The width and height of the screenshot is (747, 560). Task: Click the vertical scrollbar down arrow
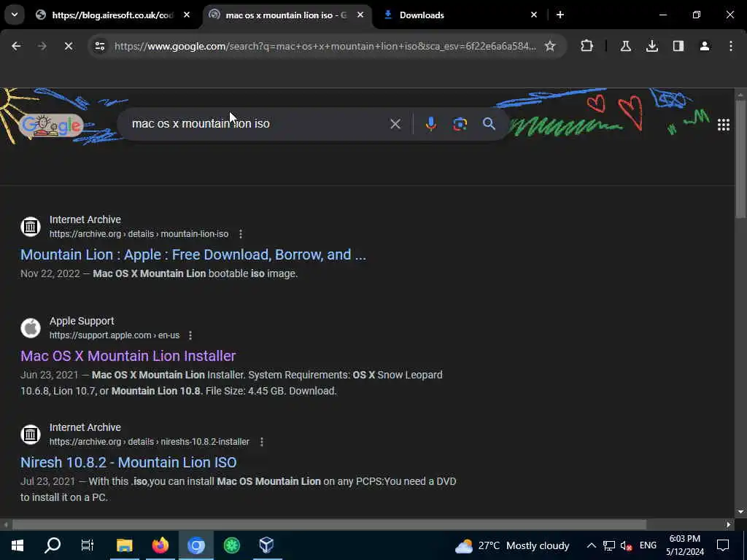[x=740, y=512]
